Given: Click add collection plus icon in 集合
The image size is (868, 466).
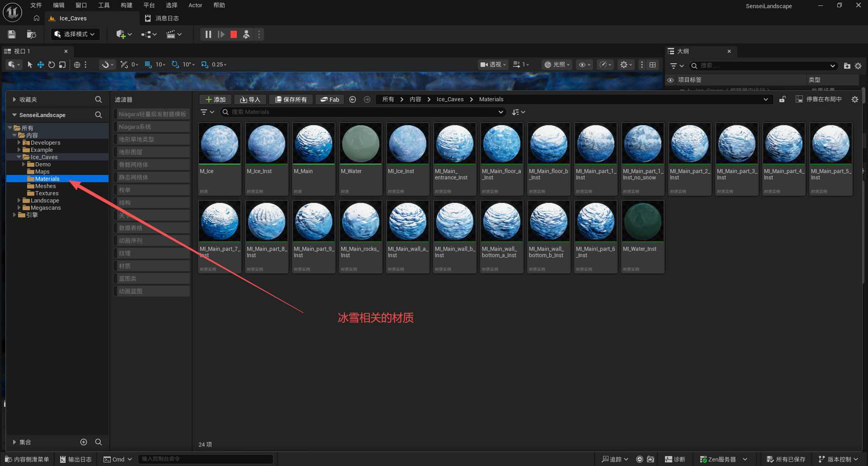Looking at the screenshot, I should pyautogui.click(x=84, y=442).
